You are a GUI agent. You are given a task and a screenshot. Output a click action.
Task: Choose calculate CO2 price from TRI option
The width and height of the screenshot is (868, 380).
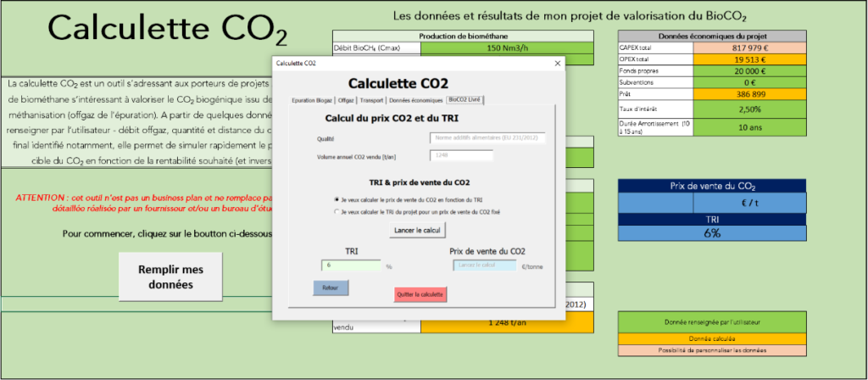[x=336, y=198]
